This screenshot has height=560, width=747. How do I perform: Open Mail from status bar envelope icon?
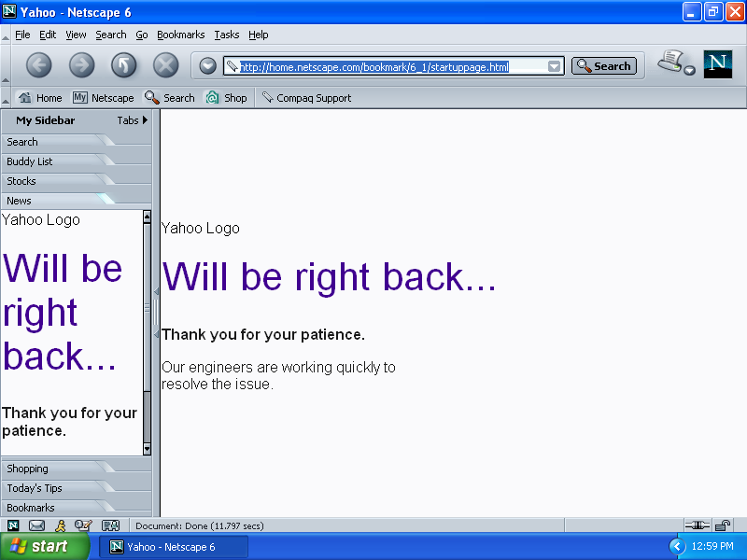pos(36,525)
